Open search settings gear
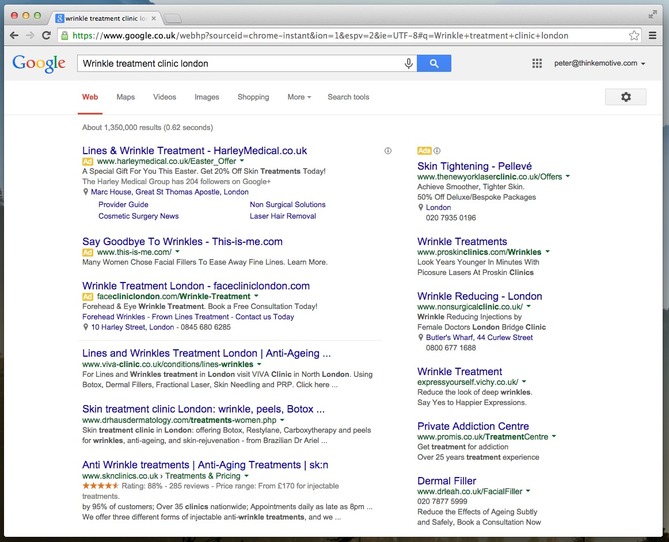 [625, 97]
